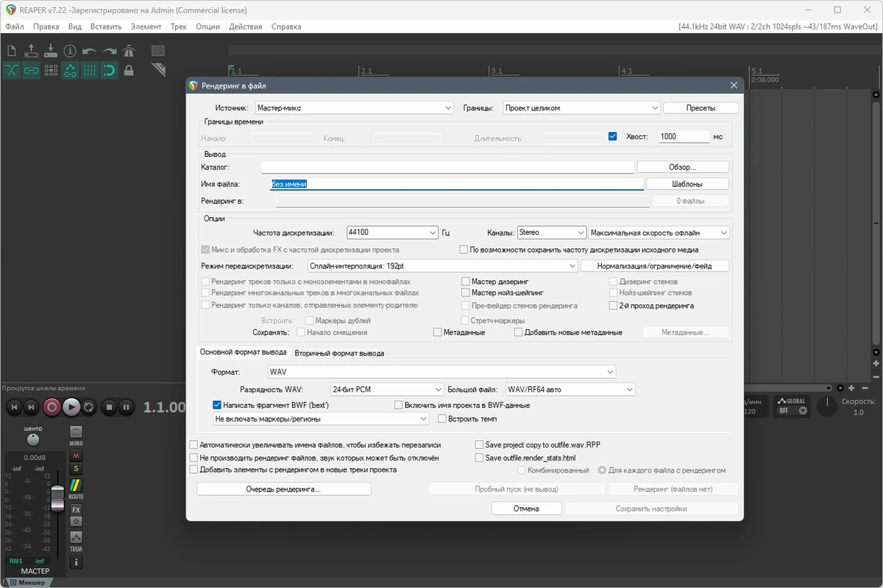Image resolution: width=883 pixels, height=588 pixels.
Task: Toggle Добавить новые метаданные checkbox
Action: click(x=518, y=333)
